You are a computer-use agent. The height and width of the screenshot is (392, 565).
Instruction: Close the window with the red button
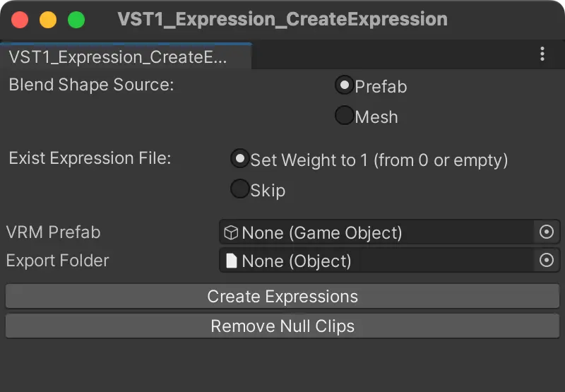(x=20, y=20)
